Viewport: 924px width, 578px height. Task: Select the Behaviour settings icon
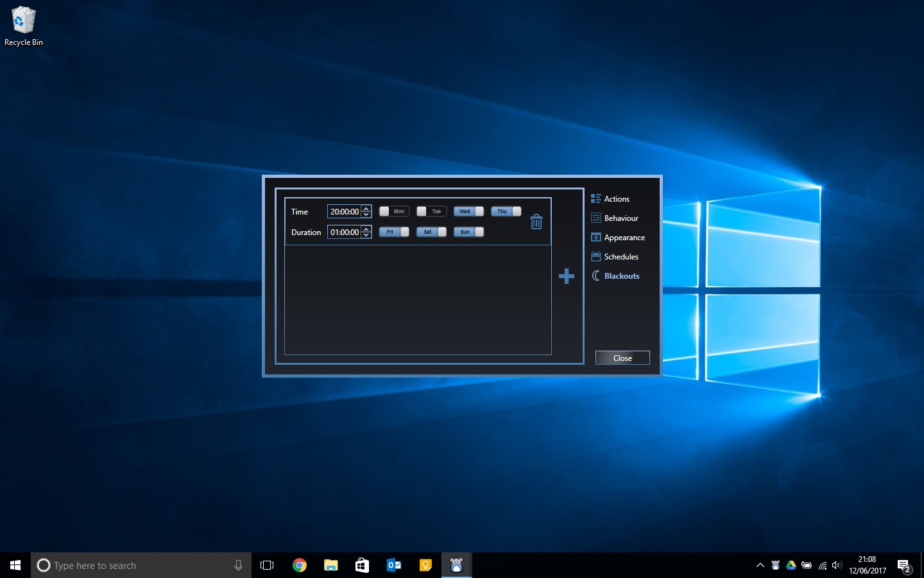click(596, 218)
